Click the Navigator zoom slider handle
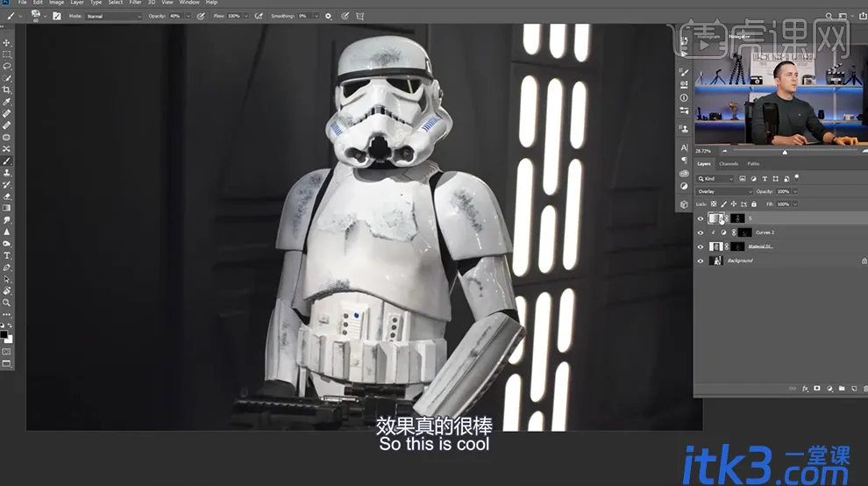Image resolution: width=868 pixels, height=486 pixels. (785, 152)
